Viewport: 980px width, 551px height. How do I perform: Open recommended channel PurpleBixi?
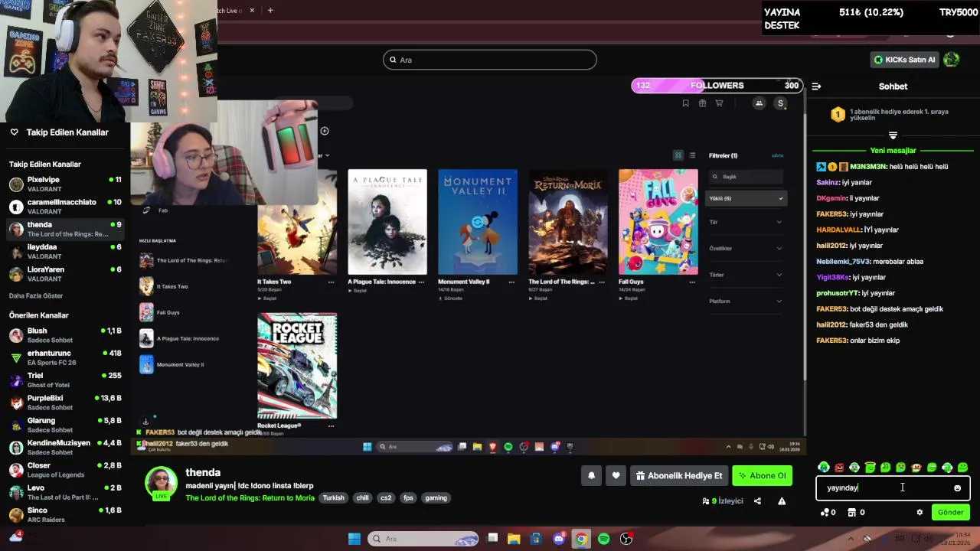65,403
